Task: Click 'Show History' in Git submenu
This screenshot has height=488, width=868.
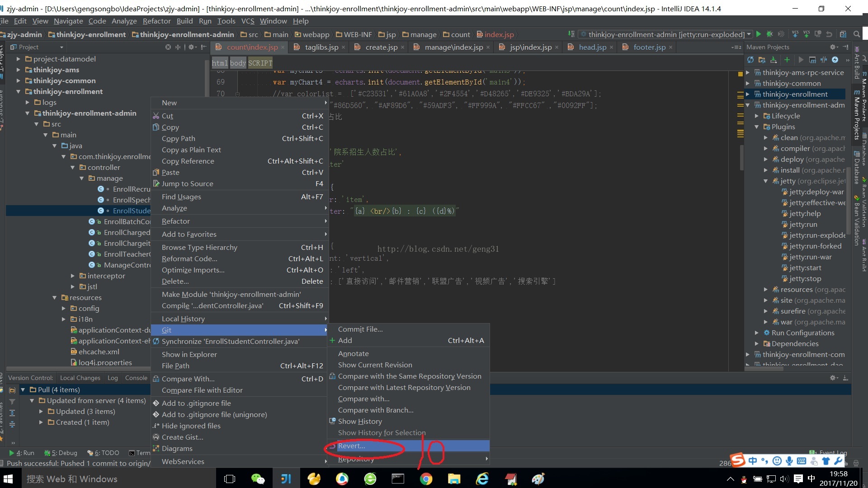Action: (360, 421)
